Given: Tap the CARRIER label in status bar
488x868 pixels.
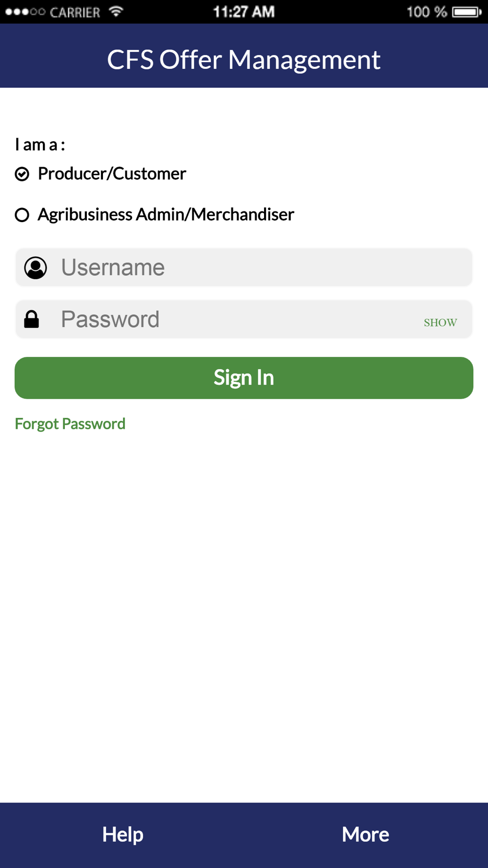Looking at the screenshot, I should (x=75, y=12).
